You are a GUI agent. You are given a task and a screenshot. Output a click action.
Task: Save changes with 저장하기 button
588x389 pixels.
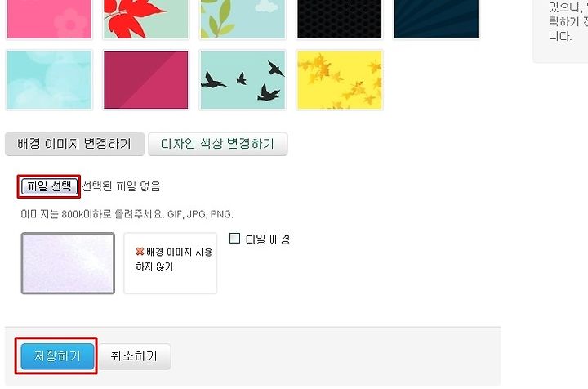coord(57,356)
